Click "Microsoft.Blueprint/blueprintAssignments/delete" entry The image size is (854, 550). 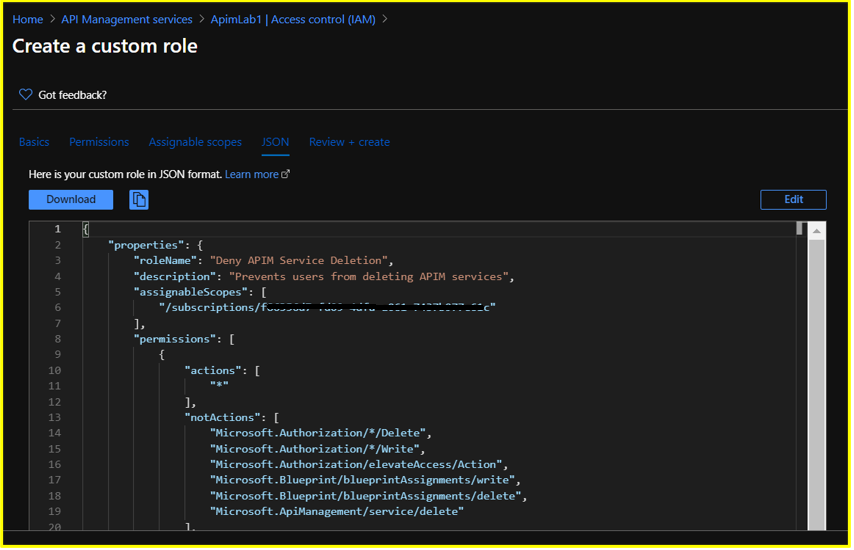[x=366, y=496]
